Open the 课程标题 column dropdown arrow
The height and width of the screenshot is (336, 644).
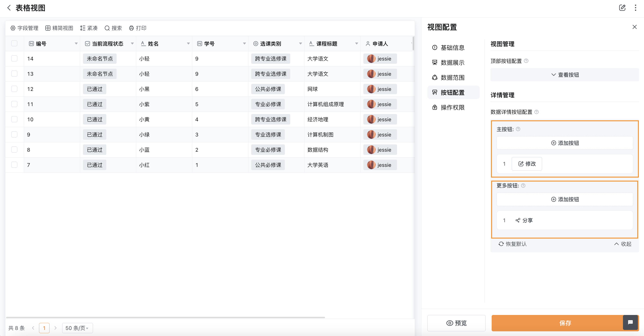pyautogui.click(x=357, y=44)
